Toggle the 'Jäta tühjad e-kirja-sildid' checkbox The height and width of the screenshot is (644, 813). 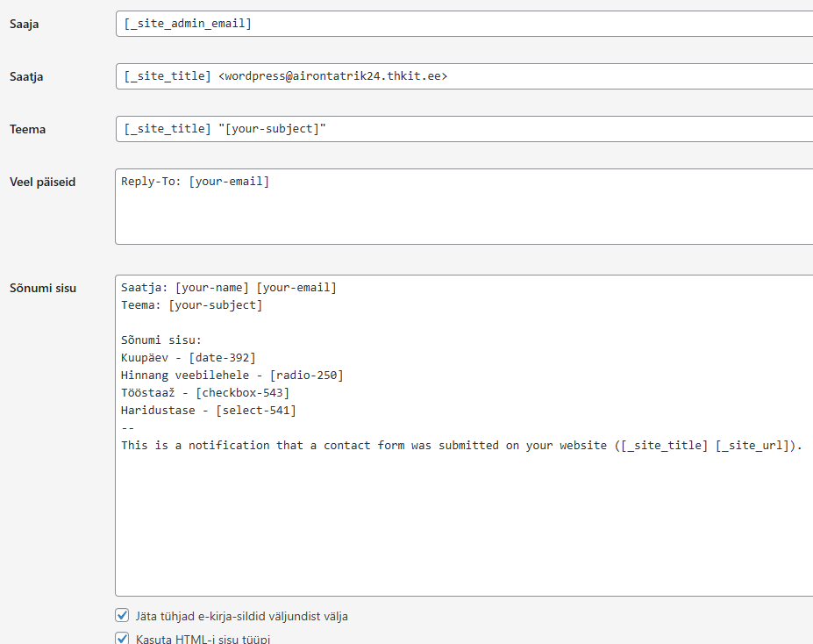pos(123,616)
